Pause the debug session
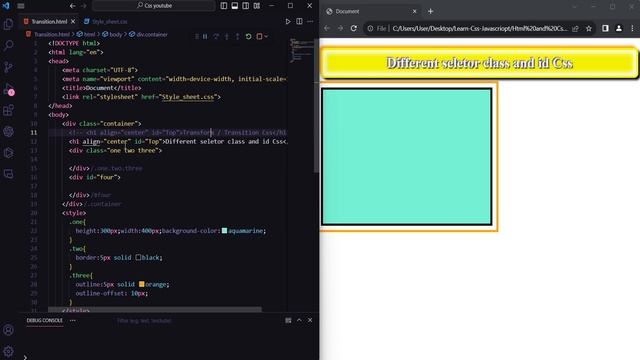The height and width of the screenshot is (360, 640). 205,36
